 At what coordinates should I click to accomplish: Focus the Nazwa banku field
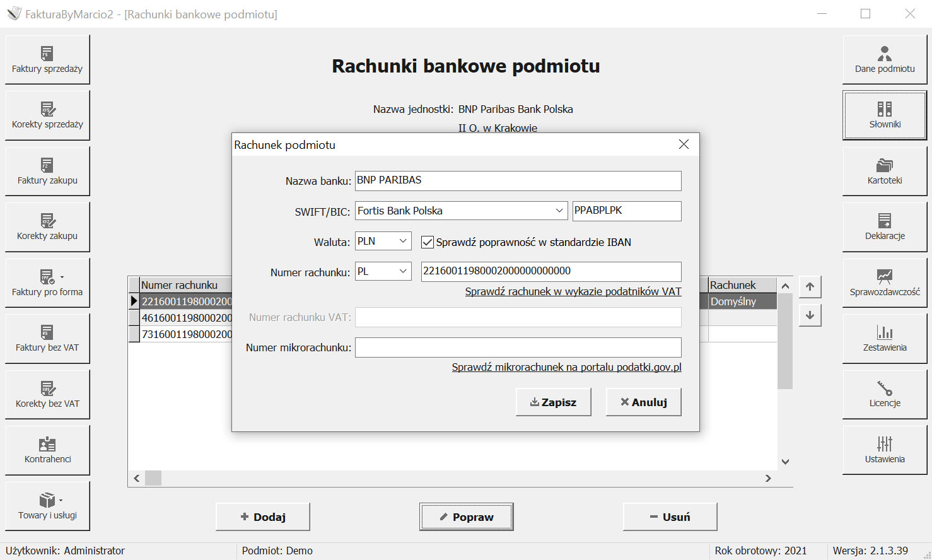coord(518,180)
